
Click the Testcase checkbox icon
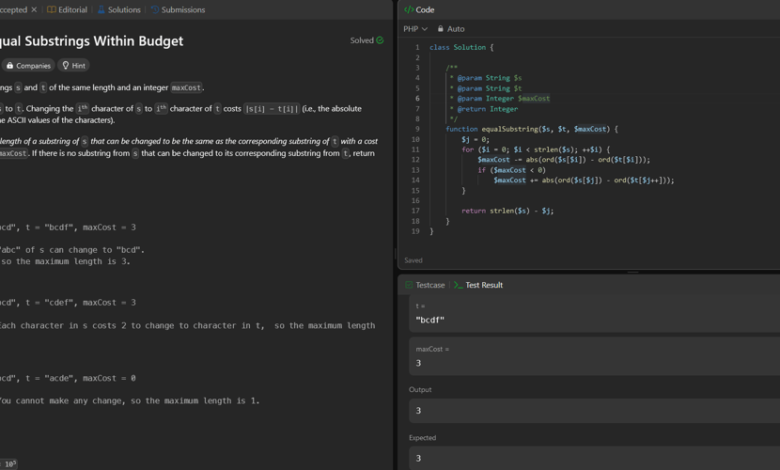pos(409,285)
